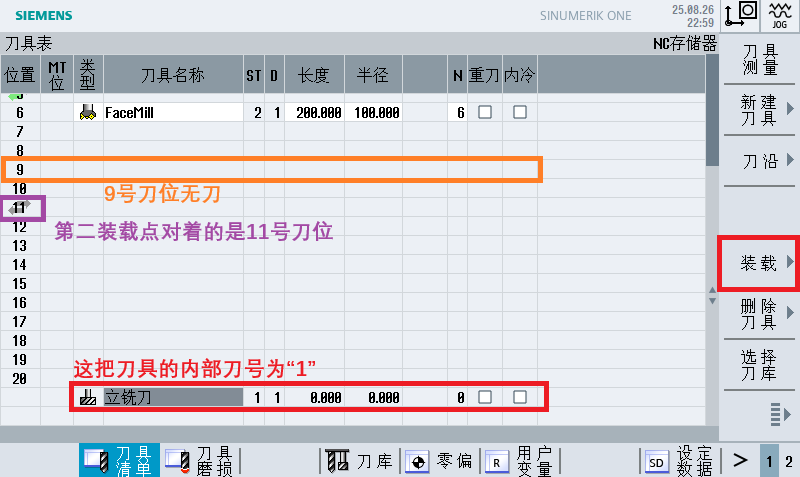800x477 pixels.
Task: Click the 立铣刀 end mill type icon
Action: [88, 397]
